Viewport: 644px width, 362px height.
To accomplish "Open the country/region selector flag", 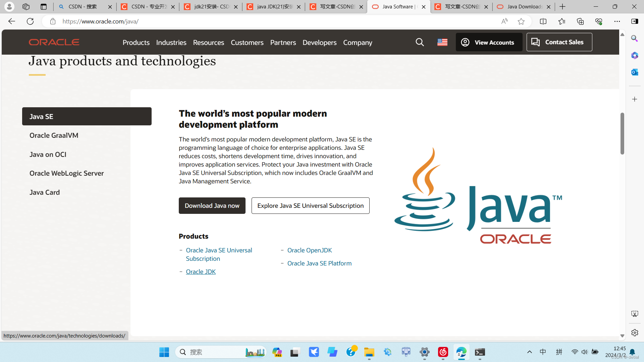I will pos(442,42).
